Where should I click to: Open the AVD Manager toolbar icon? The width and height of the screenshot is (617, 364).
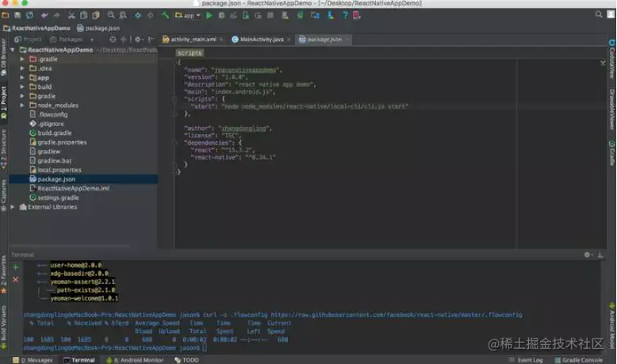(x=285, y=15)
